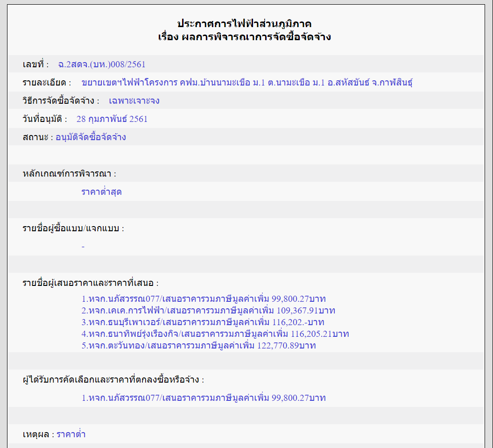The height and width of the screenshot is (448, 493).
Task: Click the status value 'อนุมัติจัดซื้อจัดจ้าง'
Action: point(91,137)
